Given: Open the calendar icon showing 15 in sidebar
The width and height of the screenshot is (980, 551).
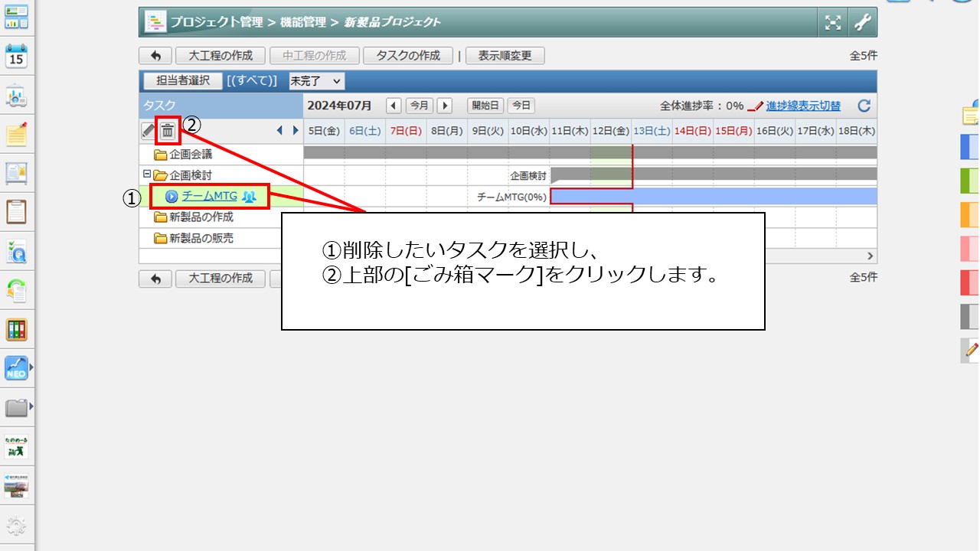Looking at the screenshot, I should pyautogui.click(x=16, y=56).
